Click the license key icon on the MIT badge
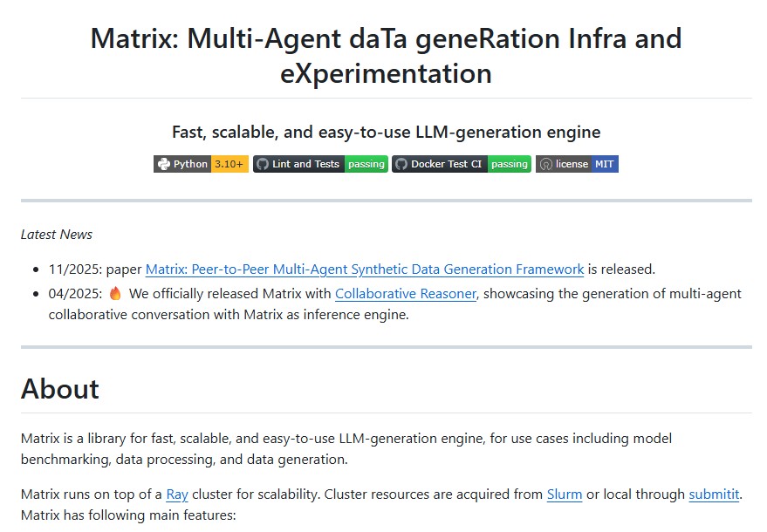 coord(546,164)
